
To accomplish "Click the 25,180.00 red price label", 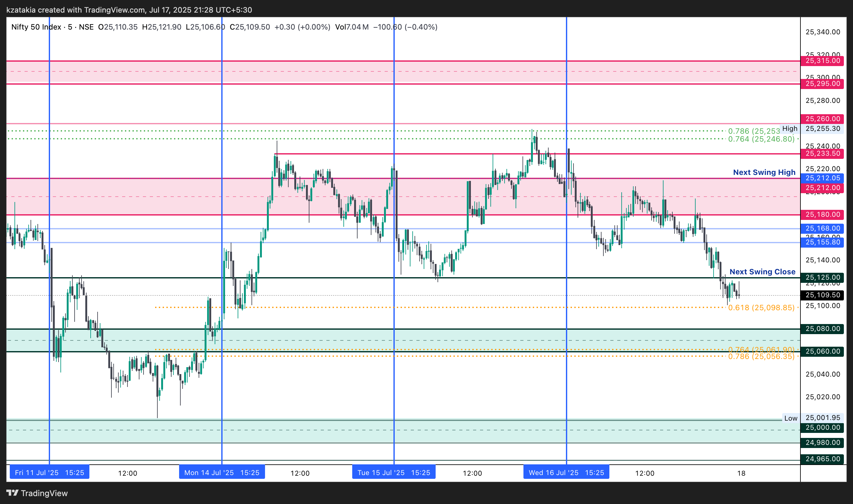I will click(822, 215).
